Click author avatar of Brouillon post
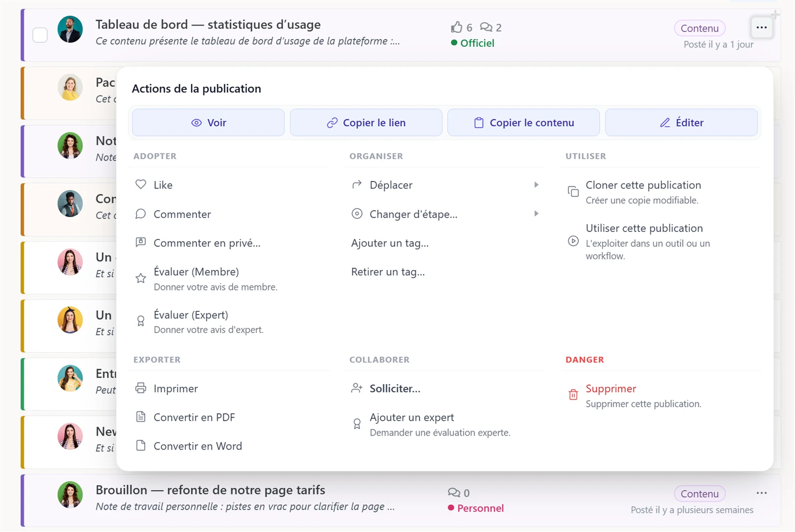795x532 pixels. 70,495
